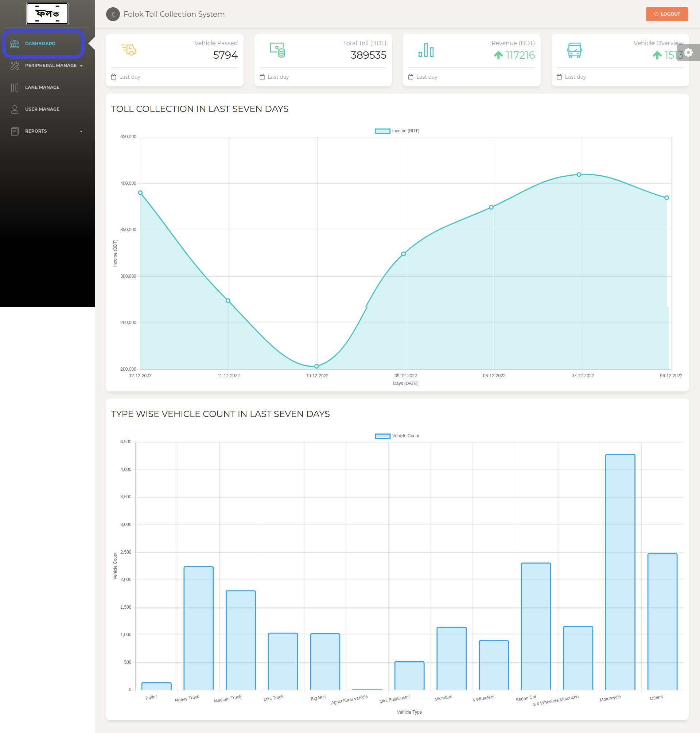Click the back arrow circle icon
This screenshot has width=700, height=733.
click(x=113, y=14)
